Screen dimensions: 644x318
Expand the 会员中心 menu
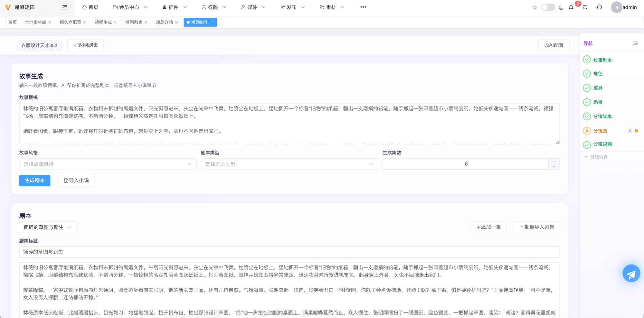(x=130, y=7)
